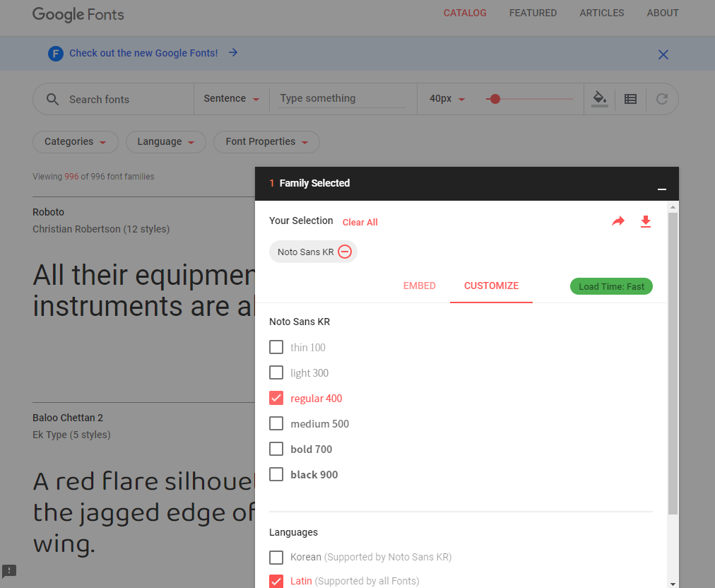Expand the Language filter
The image size is (715, 588).
point(166,142)
